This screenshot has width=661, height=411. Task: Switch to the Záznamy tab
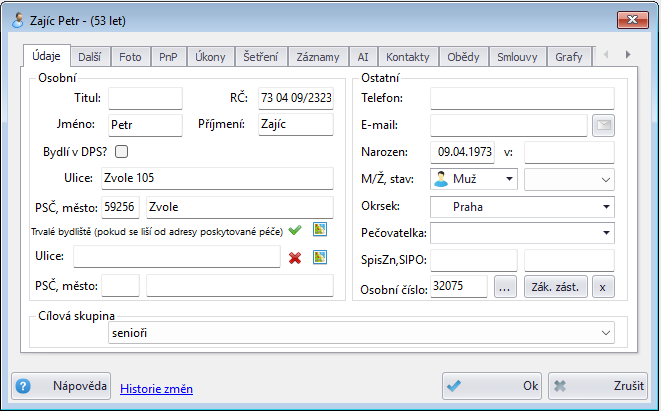[318, 57]
